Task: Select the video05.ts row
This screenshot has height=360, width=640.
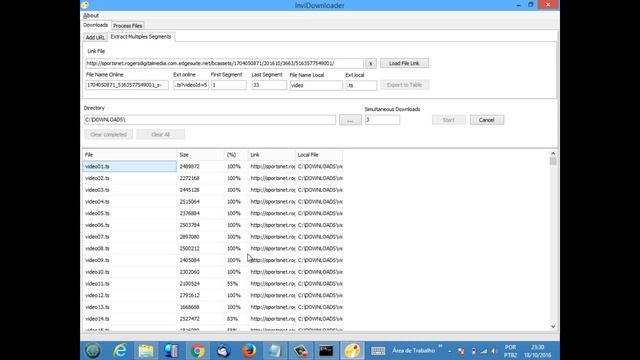Action: coord(212,213)
